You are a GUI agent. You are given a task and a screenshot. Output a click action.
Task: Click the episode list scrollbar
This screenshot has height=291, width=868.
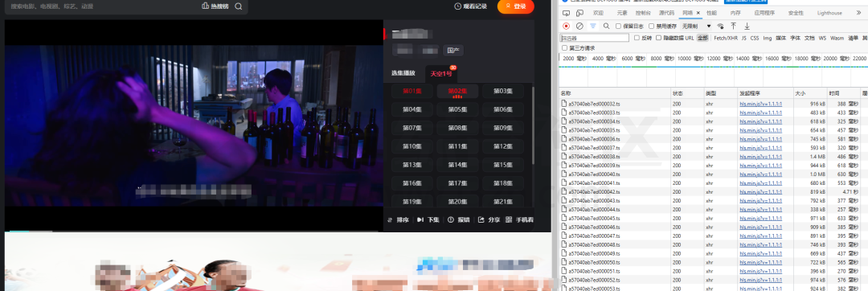pyautogui.click(x=533, y=125)
